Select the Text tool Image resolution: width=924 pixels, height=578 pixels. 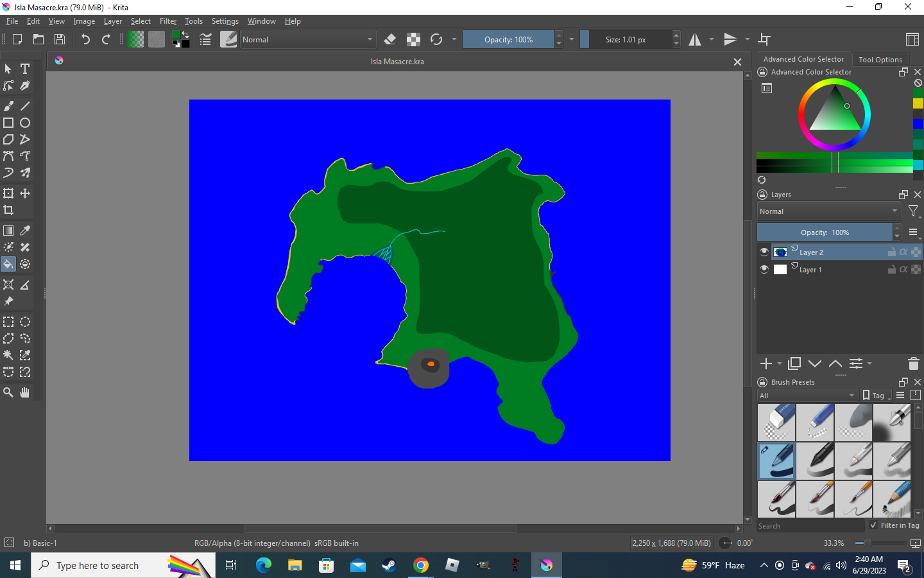point(25,69)
